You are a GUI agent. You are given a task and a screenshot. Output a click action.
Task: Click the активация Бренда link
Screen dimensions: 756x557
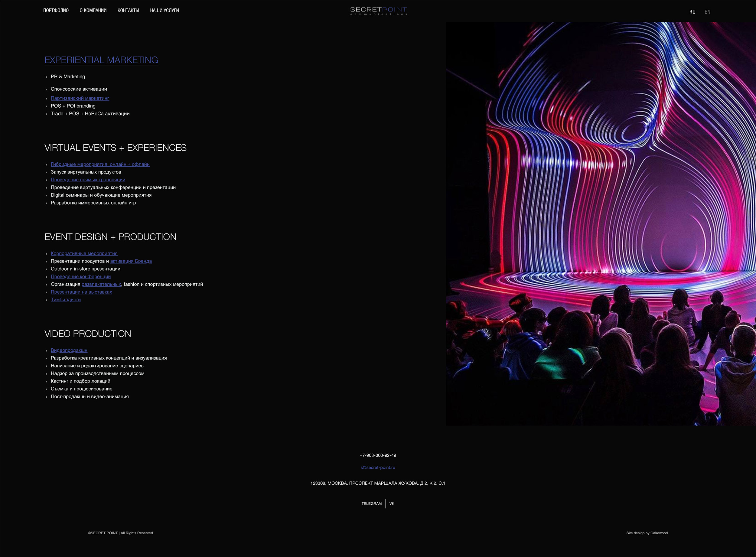[x=131, y=261]
